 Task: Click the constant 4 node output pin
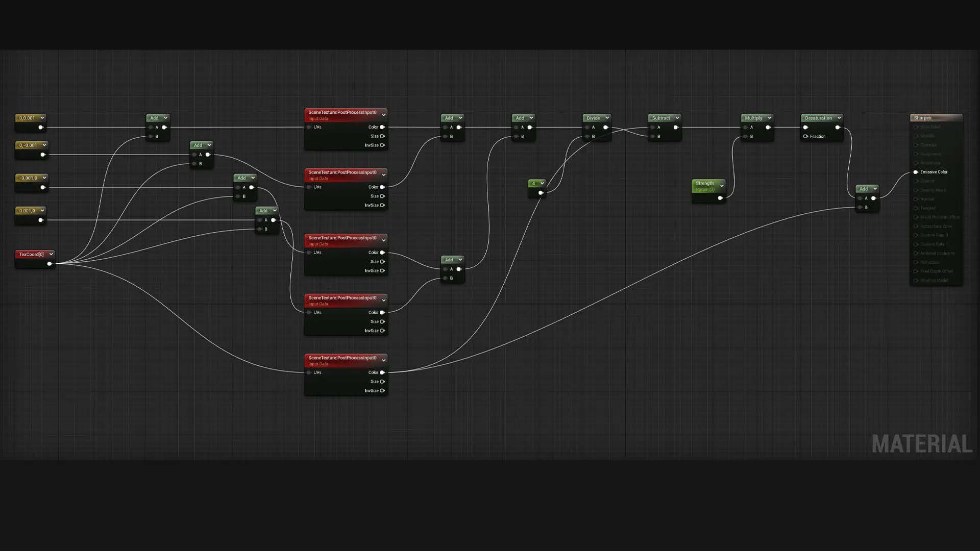click(x=541, y=193)
